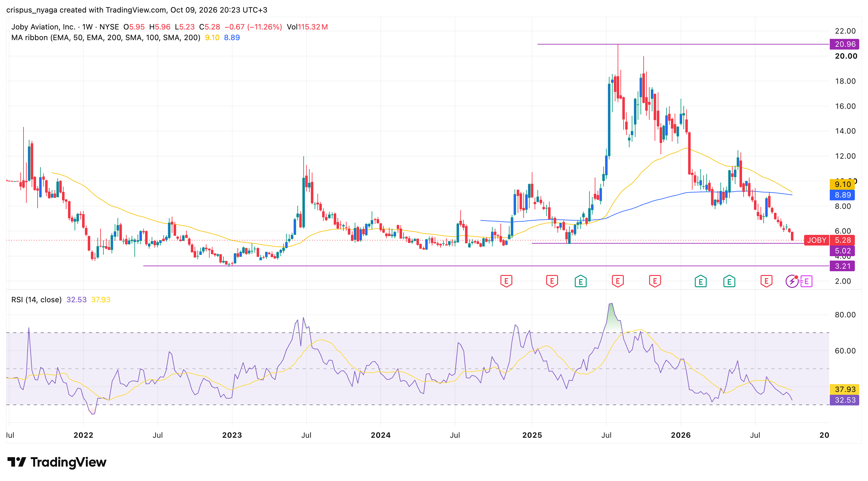The image size is (868, 481).
Task: Click the yellow 37.93 RSI axis tag
Action: [844, 389]
